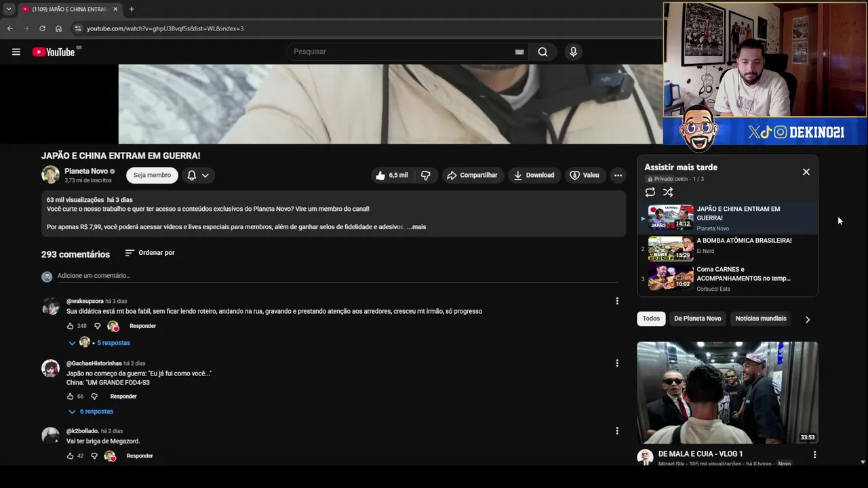
Task: View site information icon in address bar
Action: tap(78, 28)
